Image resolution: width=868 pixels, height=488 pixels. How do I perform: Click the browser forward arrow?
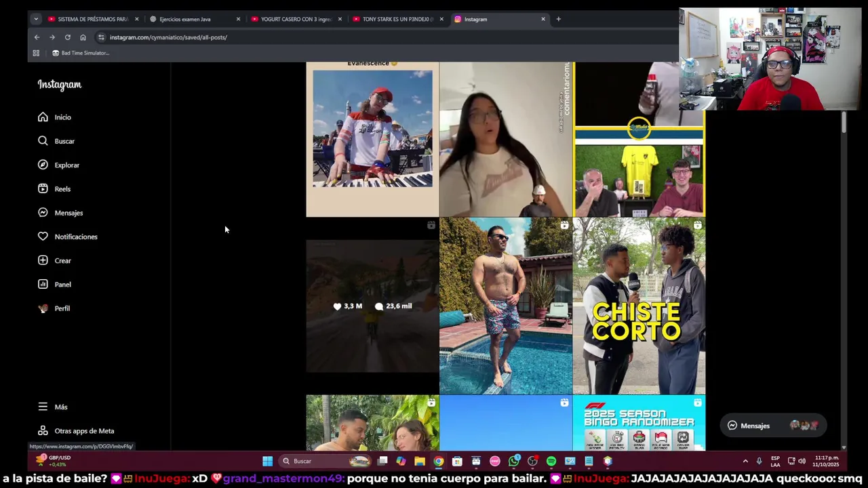(52, 37)
